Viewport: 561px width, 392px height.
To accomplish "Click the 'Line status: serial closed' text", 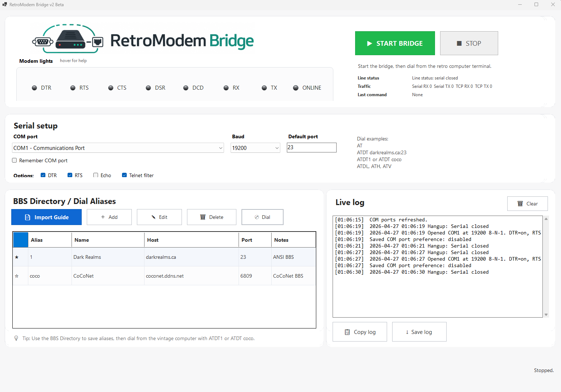I will (435, 78).
